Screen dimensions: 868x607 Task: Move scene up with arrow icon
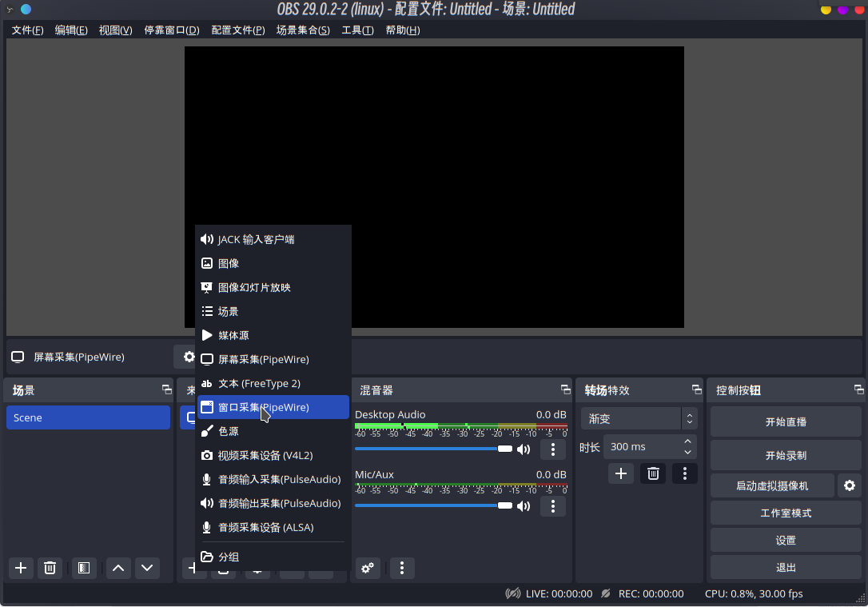pos(118,568)
